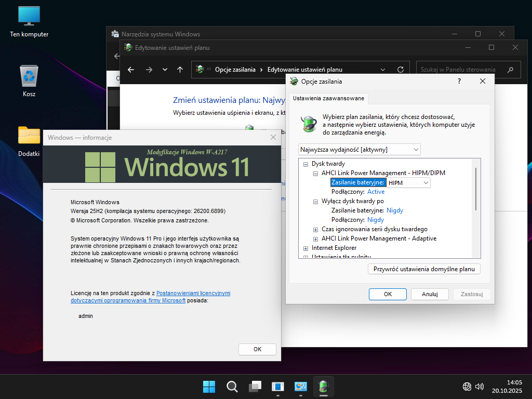532x399 pixels.
Task: Collapse the Dysk twardy tree node
Action: (306, 164)
